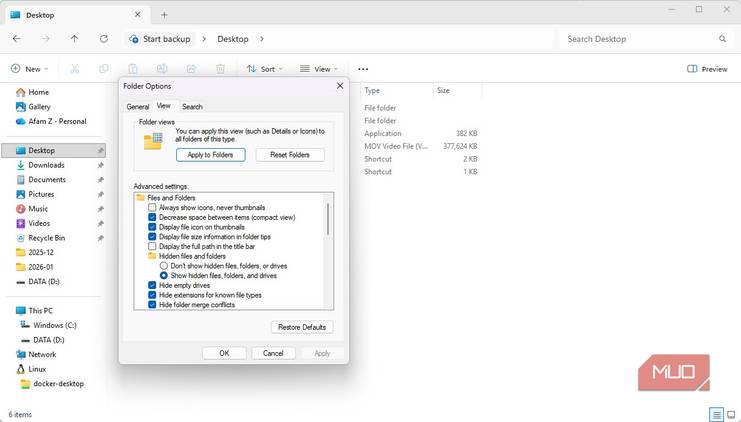Check Display the full path in title bar

(x=152, y=246)
